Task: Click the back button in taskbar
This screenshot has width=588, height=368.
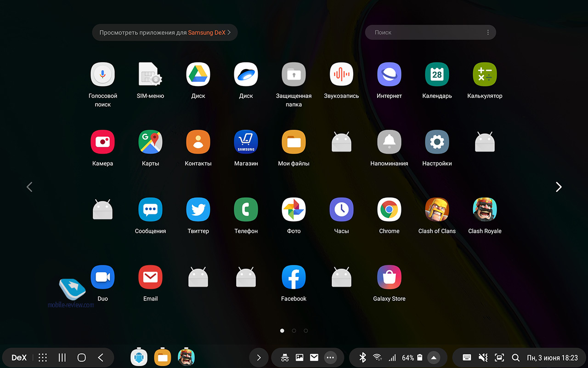Action: [x=101, y=357]
